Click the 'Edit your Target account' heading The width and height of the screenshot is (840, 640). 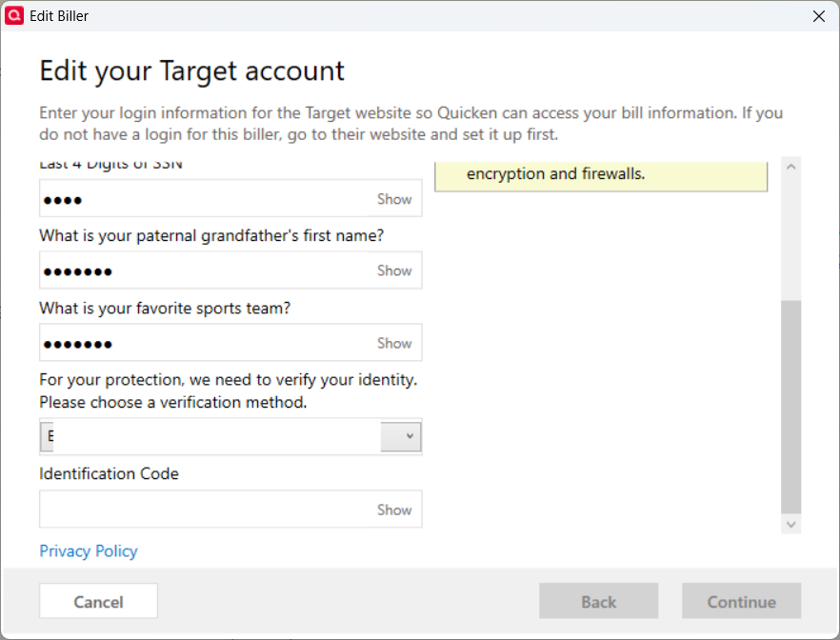click(x=191, y=70)
